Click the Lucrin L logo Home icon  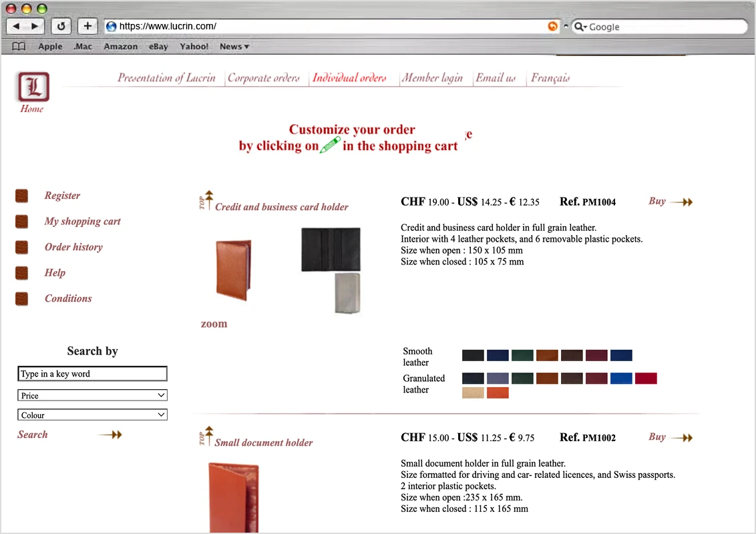click(33, 87)
